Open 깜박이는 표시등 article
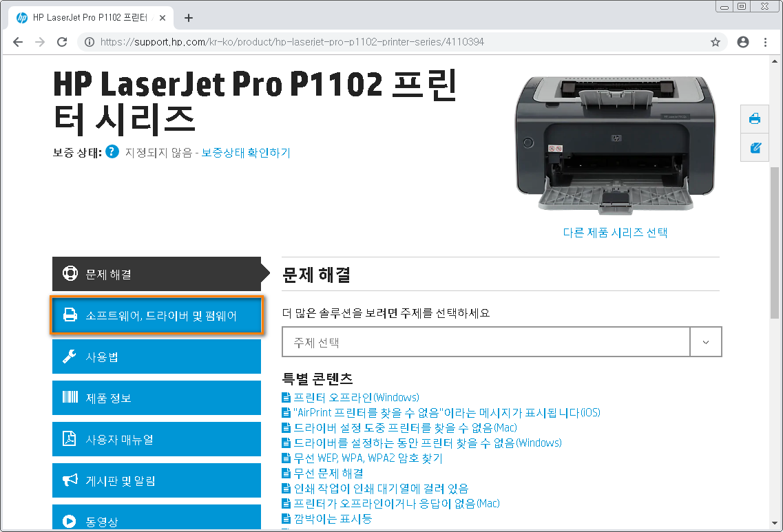Viewport: 783px width, 532px height. [333, 519]
